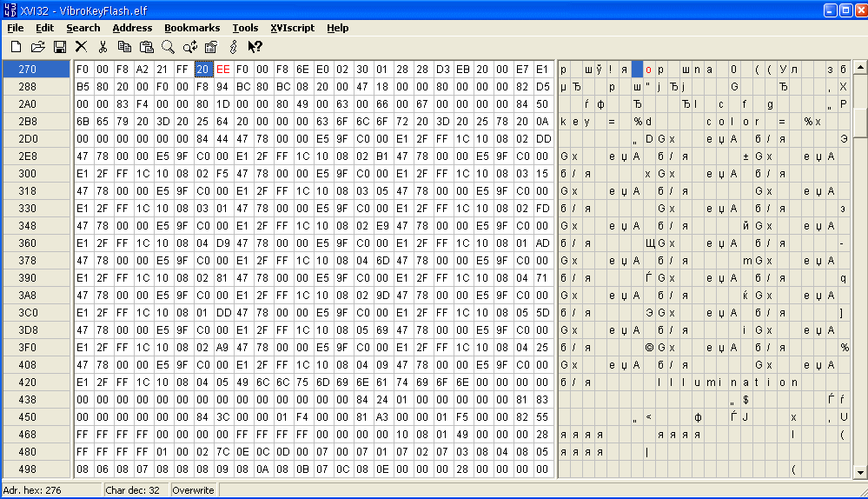The image size is (868, 499).
Task: Select address row 2A0
Action: pyautogui.click(x=36, y=104)
